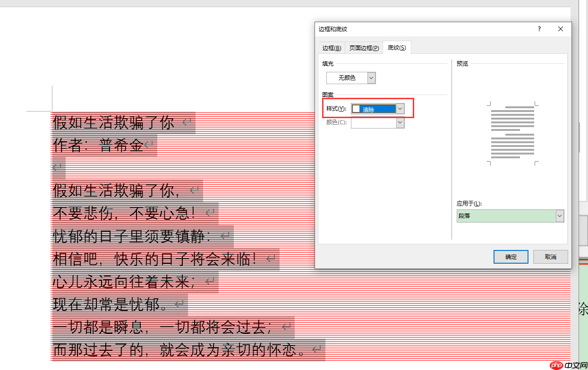Click the 段落 apply-to value field
This screenshot has width=588, height=370.
pyautogui.click(x=506, y=216)
